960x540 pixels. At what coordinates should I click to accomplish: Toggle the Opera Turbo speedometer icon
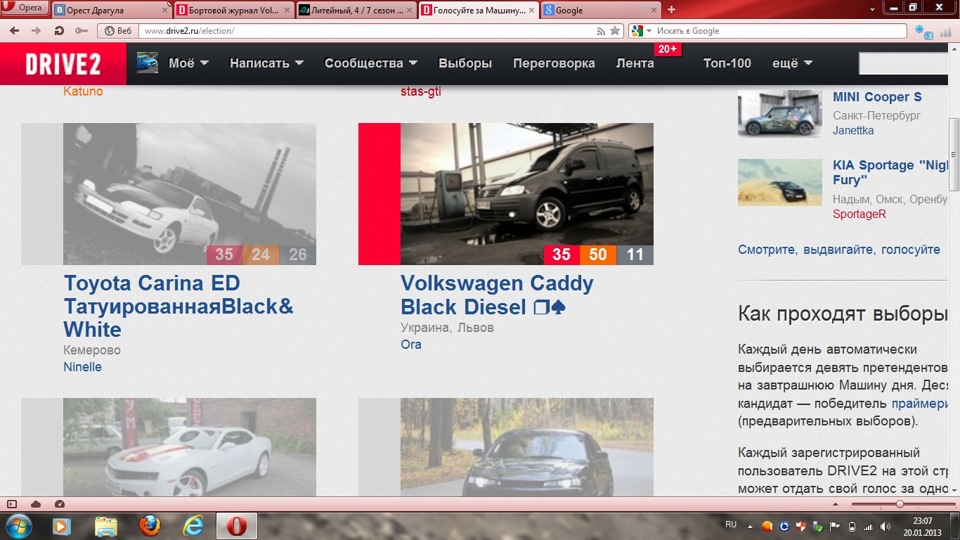pos(59,504)
